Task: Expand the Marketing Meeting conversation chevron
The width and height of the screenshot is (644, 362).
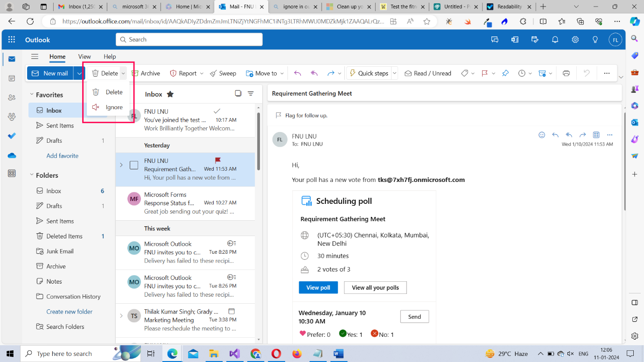Action: pos(121,316)
